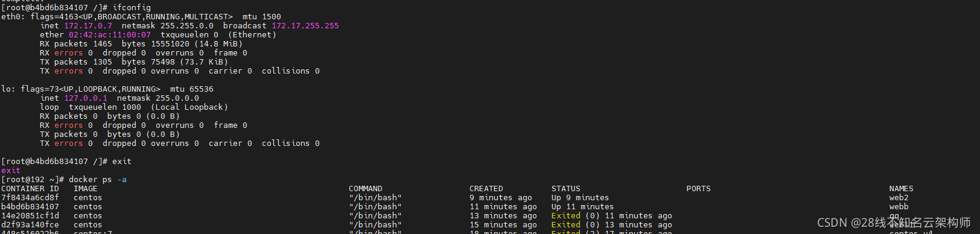Image resolution: width=980 pixels, height=234 pixels.
Task: Click the mtu 1500 value
Action: pyautogui.click(x=262, y=17)
